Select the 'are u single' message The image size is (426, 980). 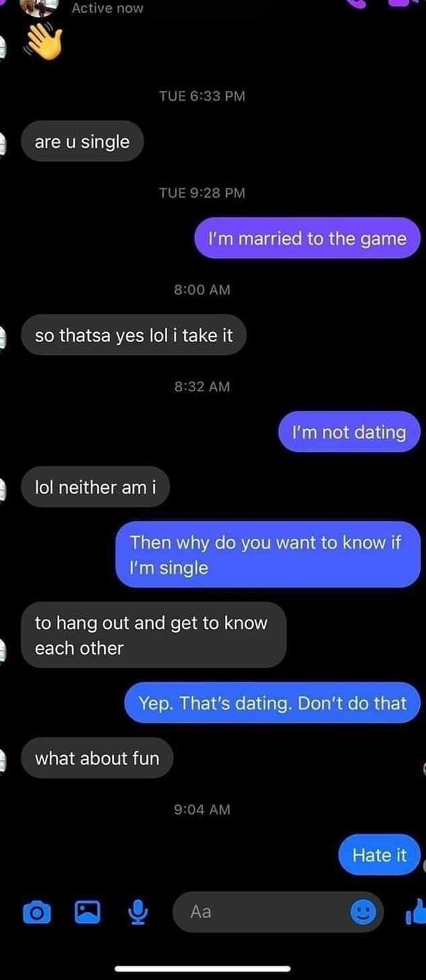pyautogui.click(x=83, y=141)
